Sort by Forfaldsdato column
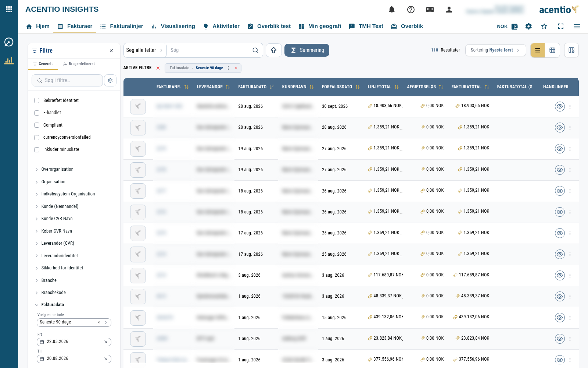The height and width of the screenshot is (368, 588). click(x=358, y=87)
